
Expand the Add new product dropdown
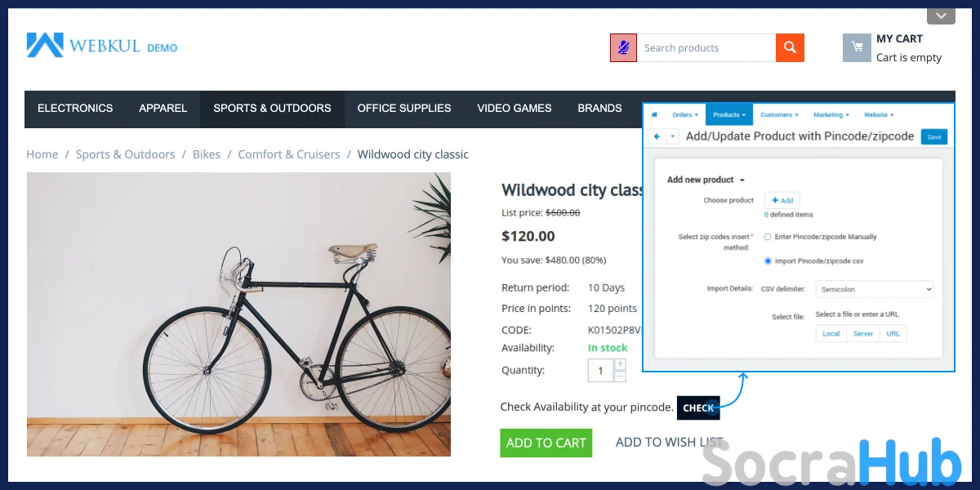pyautogui.click(x=706, y=180)
